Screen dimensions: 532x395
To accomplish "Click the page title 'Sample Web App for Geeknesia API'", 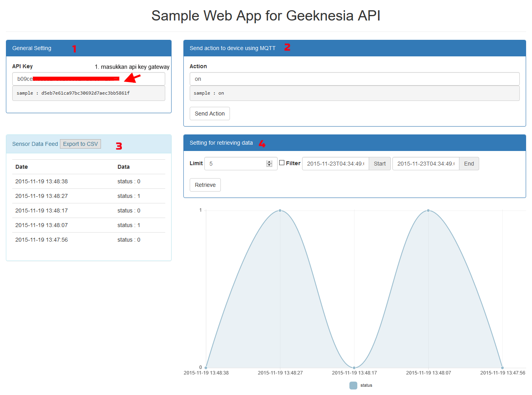I will point(266,16).
